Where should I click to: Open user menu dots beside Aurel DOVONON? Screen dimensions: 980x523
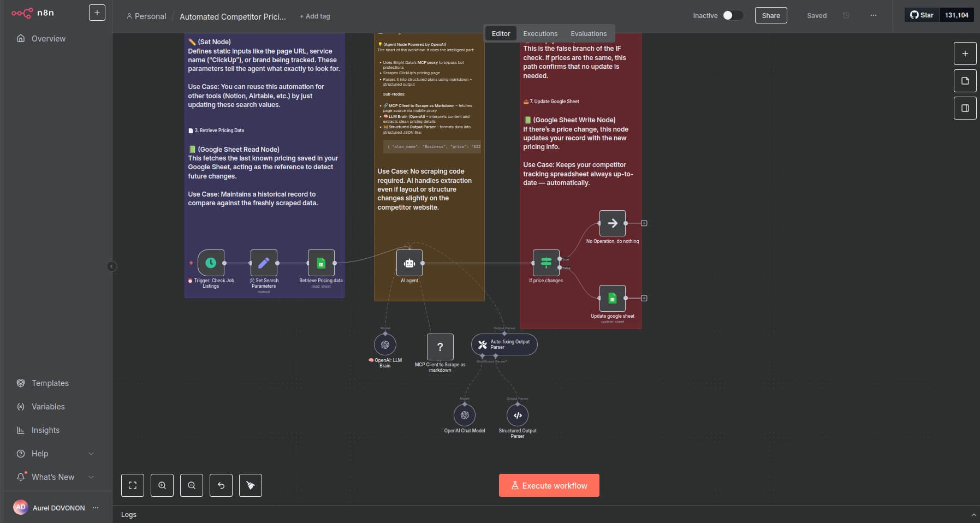[x=96, y=508]
